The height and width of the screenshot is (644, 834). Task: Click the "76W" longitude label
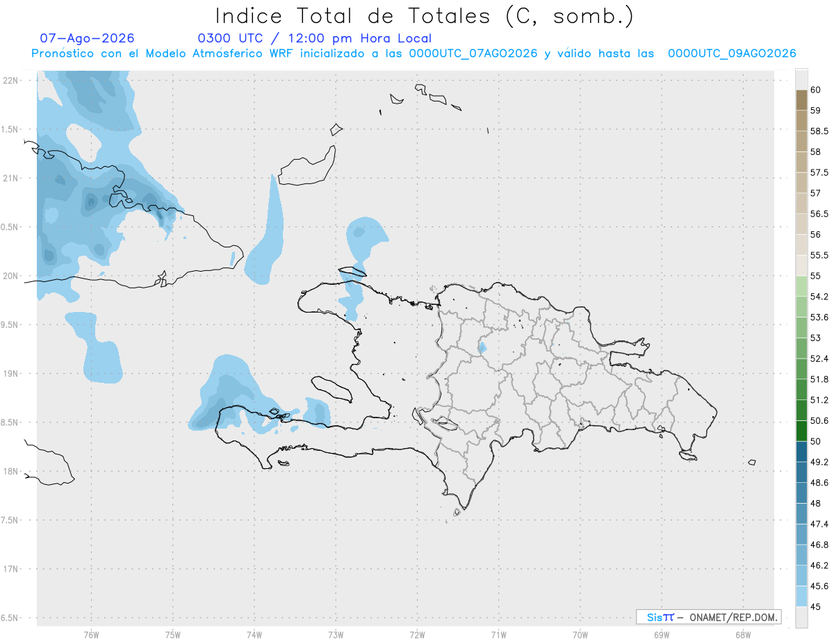(x=91, y=634)
